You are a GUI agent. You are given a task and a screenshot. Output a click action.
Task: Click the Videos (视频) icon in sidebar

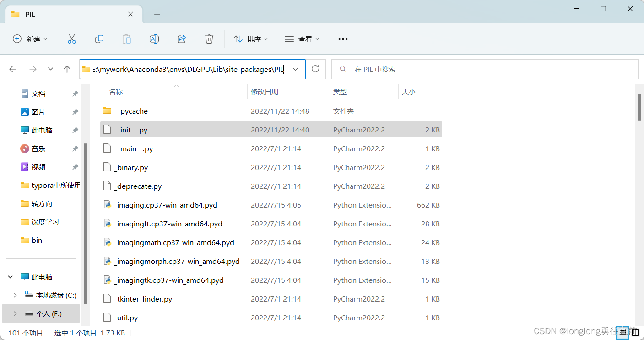tap(25, 167)
